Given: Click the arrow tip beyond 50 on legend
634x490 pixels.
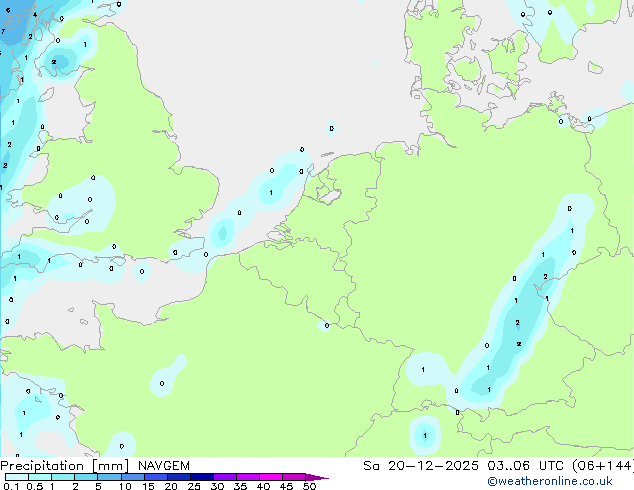Looking at the screenshot, I should tap(317, 477).
